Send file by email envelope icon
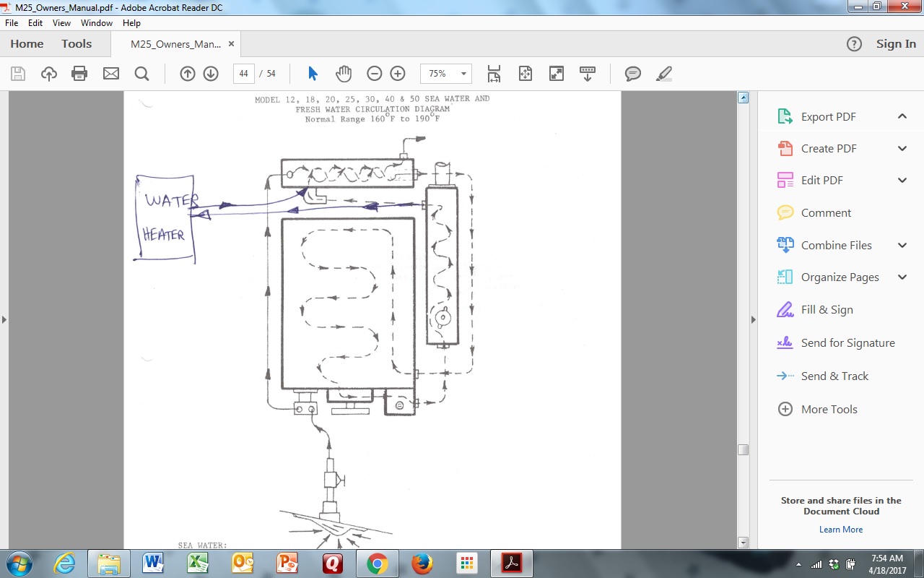This screenshot has height=578, width=924. click(x=110, y=73)
